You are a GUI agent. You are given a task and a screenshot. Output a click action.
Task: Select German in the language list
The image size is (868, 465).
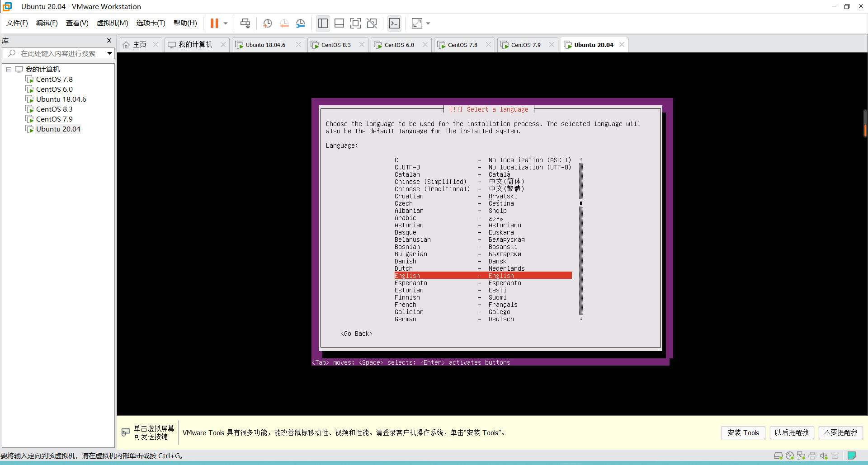[x=483, y=319]
